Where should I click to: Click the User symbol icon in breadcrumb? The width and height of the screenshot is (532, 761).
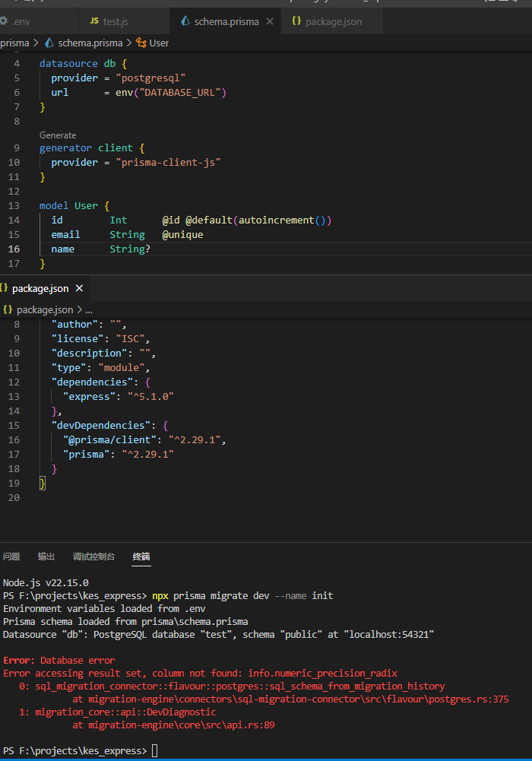(x=141, y=43)
